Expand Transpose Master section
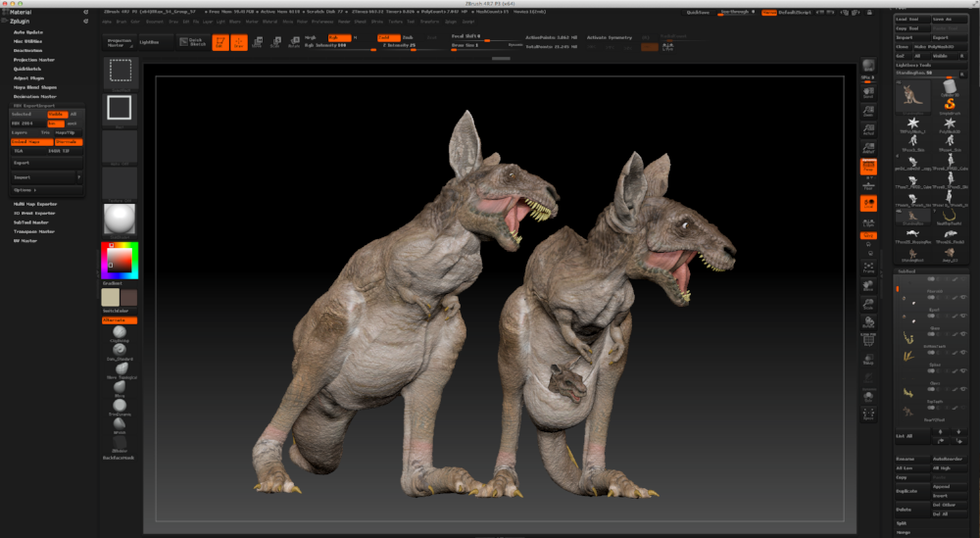 (34, 232)
